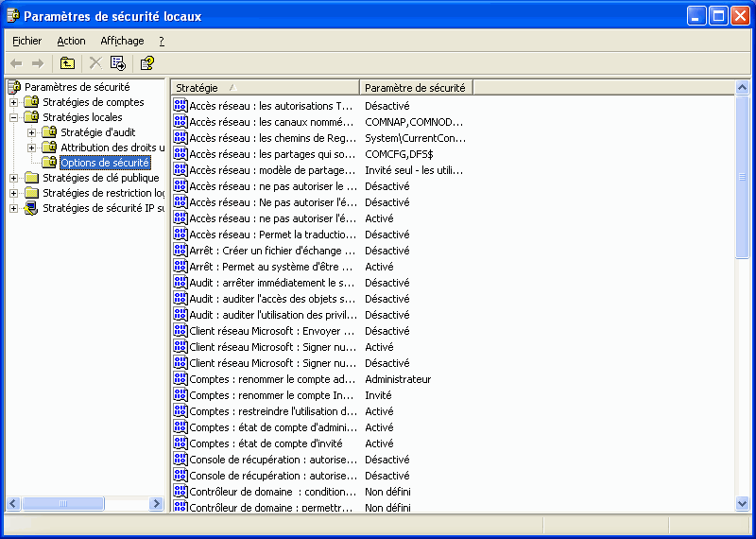
Task: Expand the Stratégies de sécurité IP node
Action: pyautogui.click(x=13, y=208)
